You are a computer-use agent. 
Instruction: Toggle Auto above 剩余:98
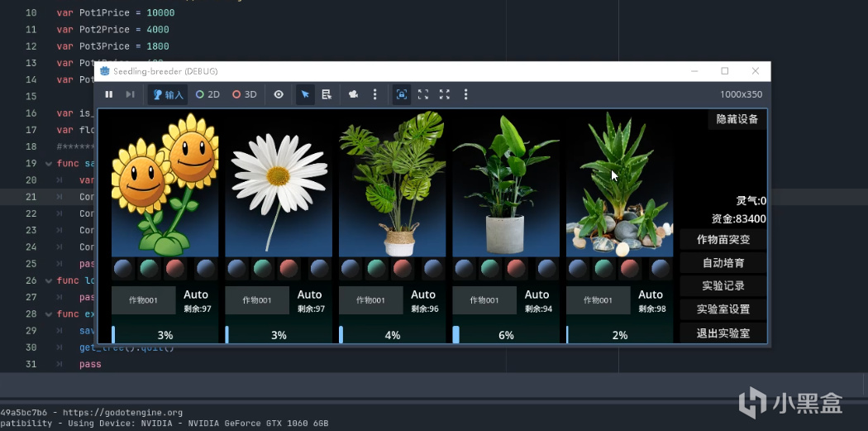[651, 295]
